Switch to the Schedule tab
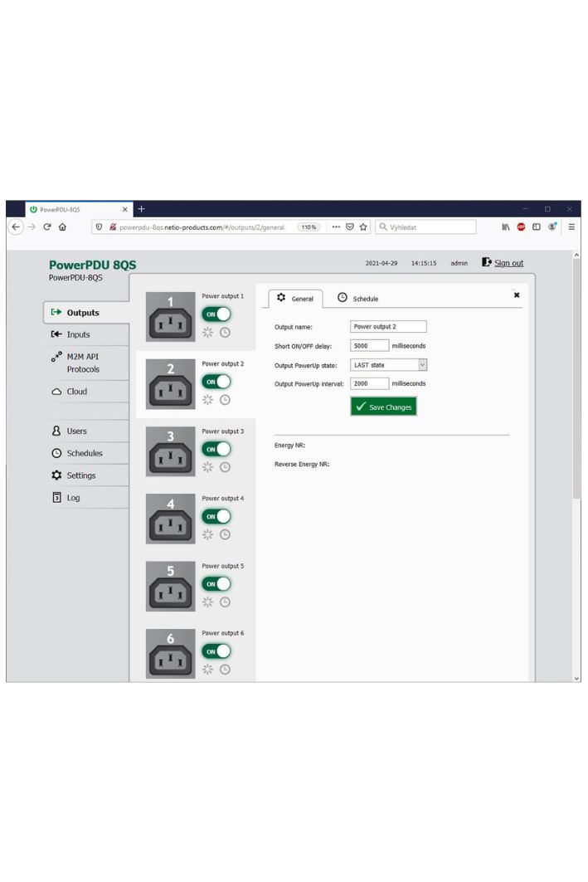The width and height of the screenshot is (588, 882). pyautogui.click(x=358, y=299)
